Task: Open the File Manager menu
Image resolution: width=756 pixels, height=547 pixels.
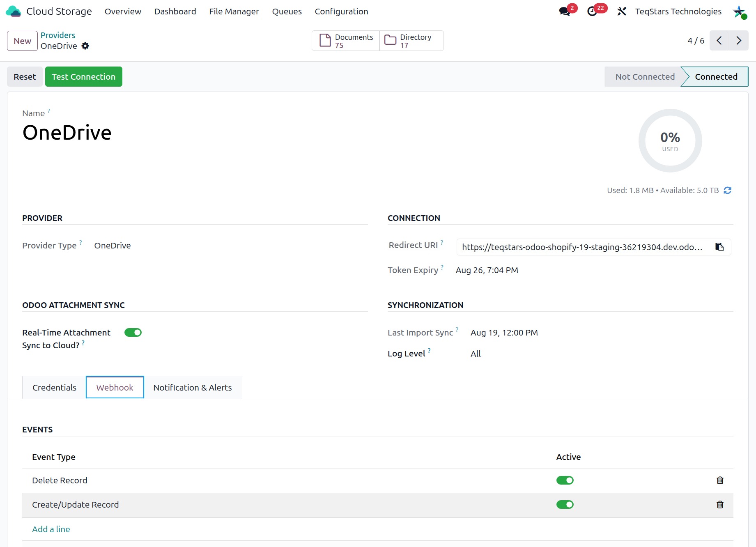Action: [x=234, y=11]
